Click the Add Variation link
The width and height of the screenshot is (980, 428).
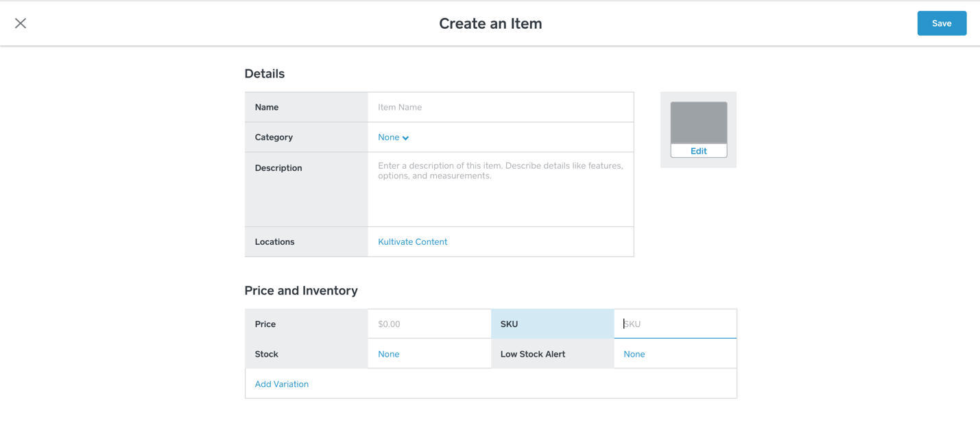pyautogui.click(x=281, y=384)
